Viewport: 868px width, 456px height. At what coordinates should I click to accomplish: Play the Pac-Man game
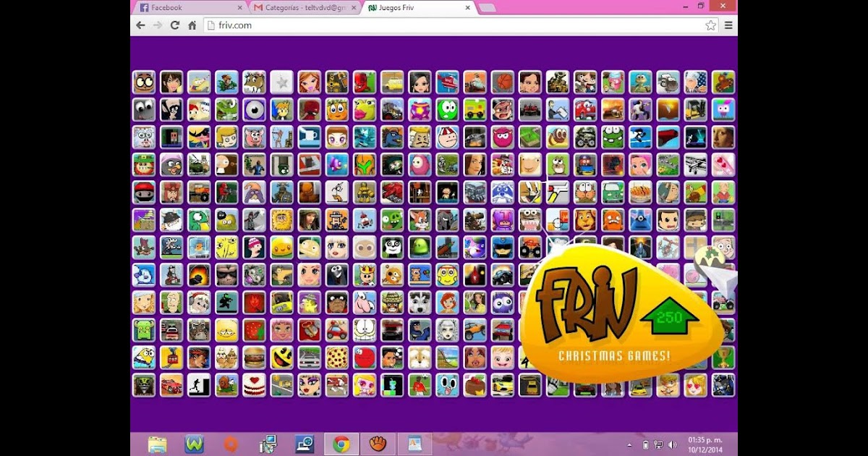(x=282, y=357)
